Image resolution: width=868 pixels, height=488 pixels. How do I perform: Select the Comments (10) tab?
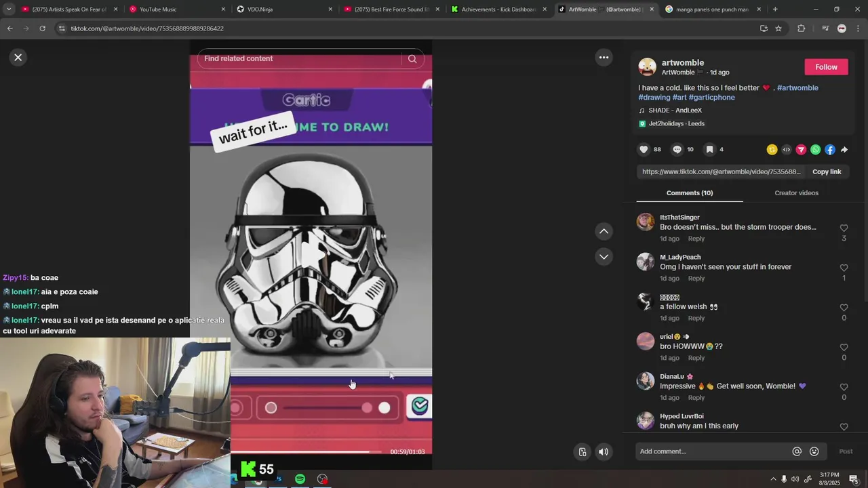click(690, 193)
